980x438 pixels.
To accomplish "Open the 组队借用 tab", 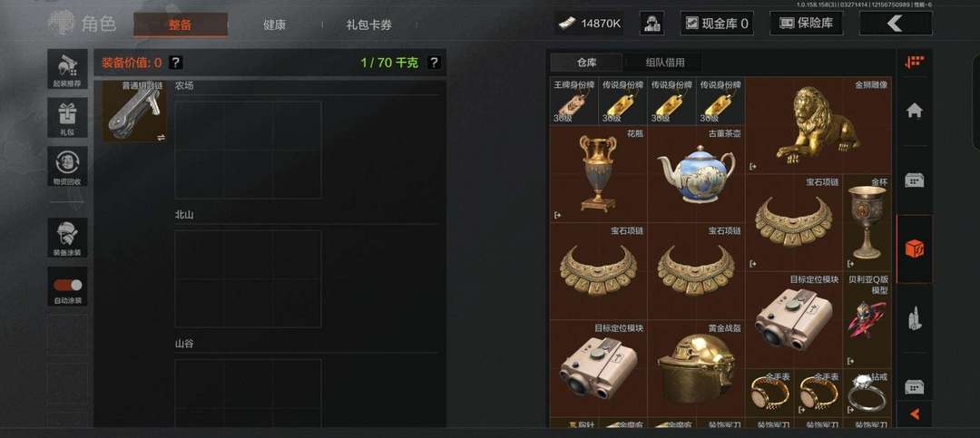I will pyautogui.click(x=665, y=63).
